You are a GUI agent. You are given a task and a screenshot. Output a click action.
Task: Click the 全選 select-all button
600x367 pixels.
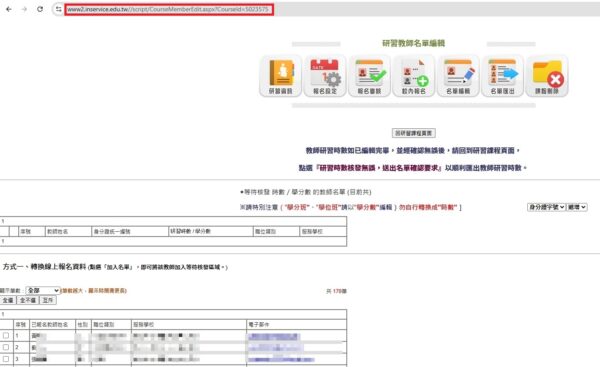(x=8, y=300)
